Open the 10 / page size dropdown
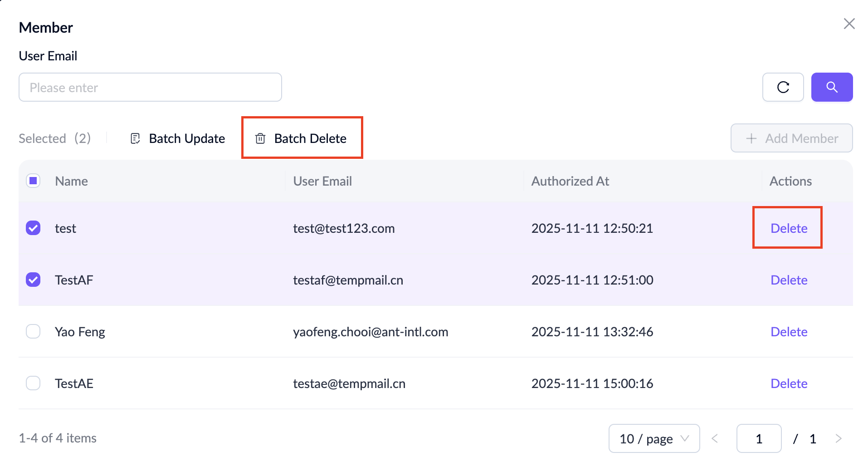868x462 pixels. click(653, 438)
